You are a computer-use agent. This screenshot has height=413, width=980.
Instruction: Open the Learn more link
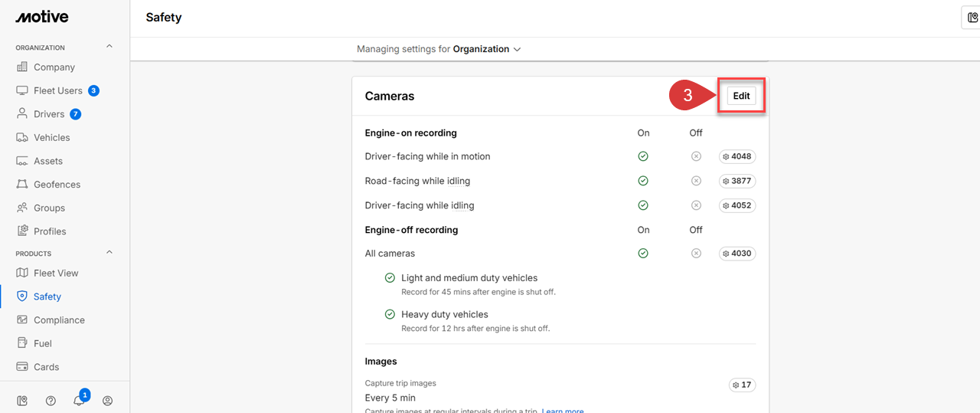(x=562, y=411)
